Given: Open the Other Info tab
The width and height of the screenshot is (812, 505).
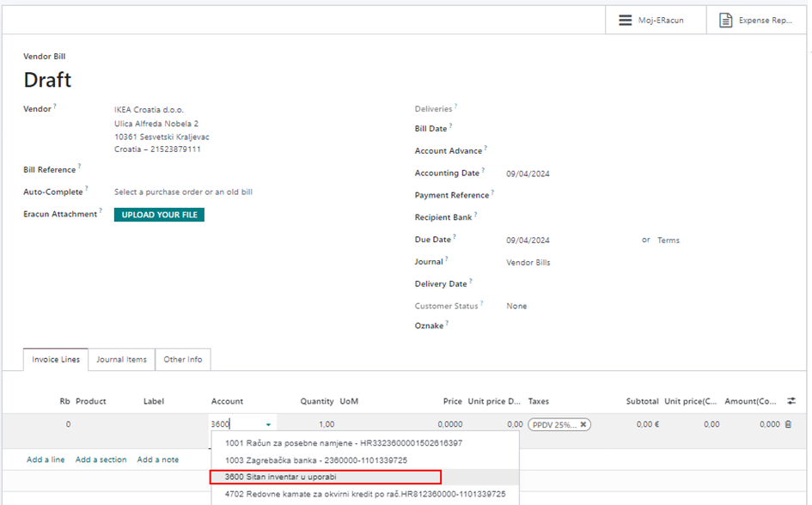Looking at the screenshot, I should tap(183, 359).
